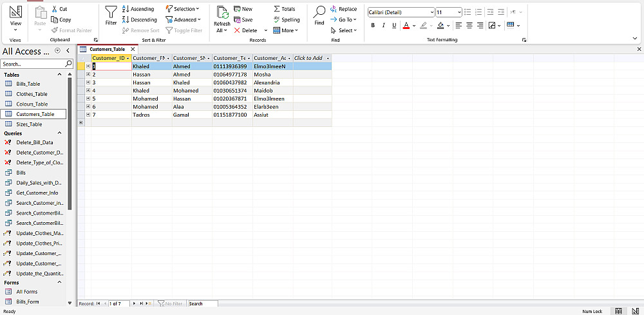Select Colours_Table in navigation pane
The width and height of the screenshot is (644, 315).
[32, 104]
